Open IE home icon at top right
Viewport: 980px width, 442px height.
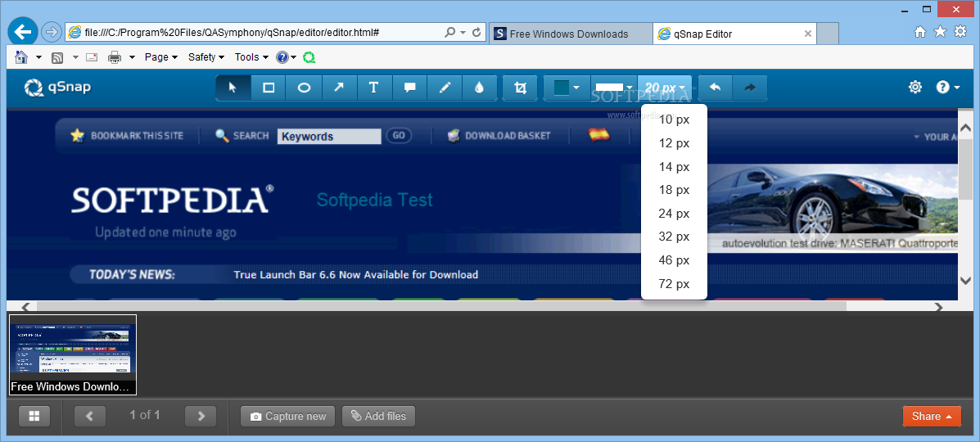[920, 32]
